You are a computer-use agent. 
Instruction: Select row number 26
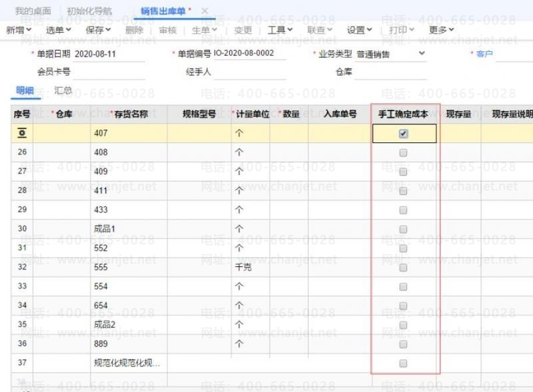[x=22, y=152]
